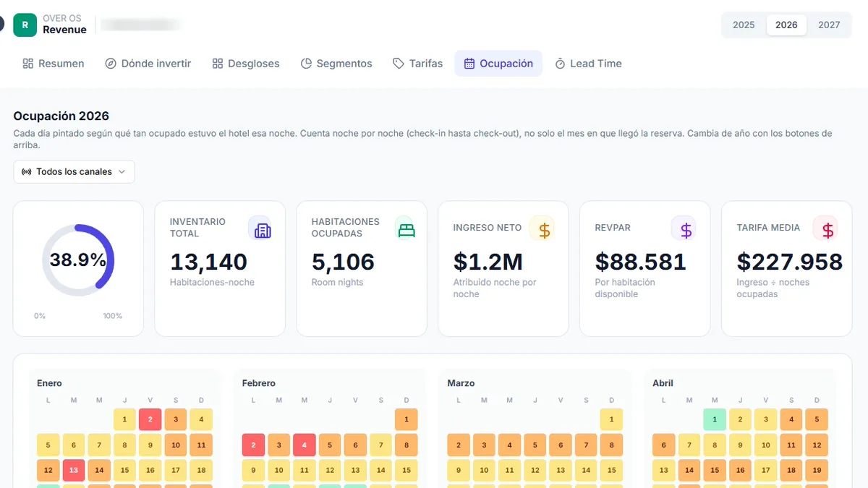Select the Ocupación tab
Screen dimensions: 868x488
pos(498,64)
